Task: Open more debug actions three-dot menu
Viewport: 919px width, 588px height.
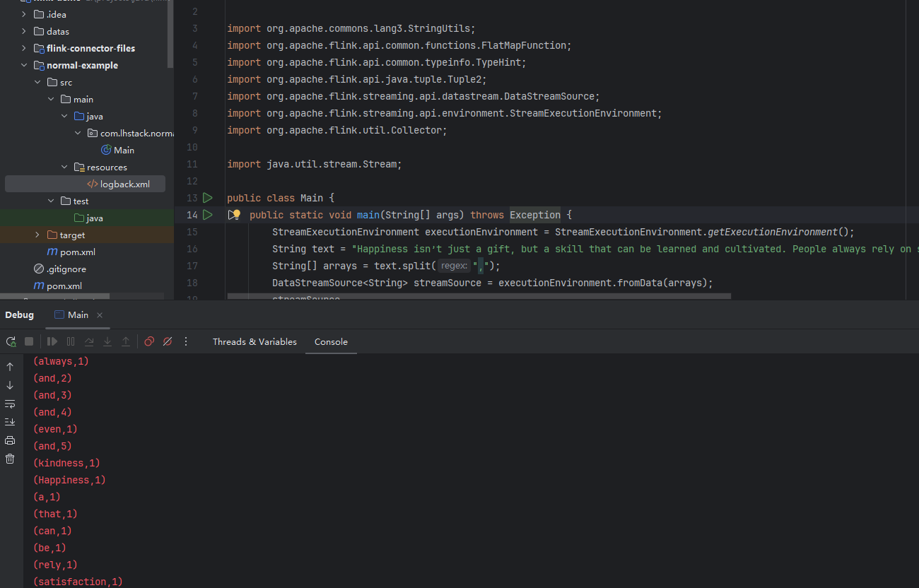Action: tap(186, 341)
